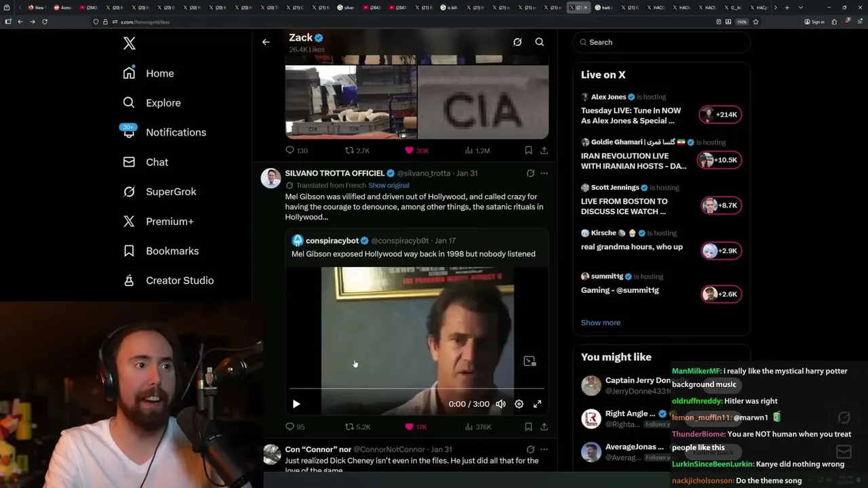868x488 pixels.
Task: Open Creator Studio in the sidebar
Action: (168, 281)
